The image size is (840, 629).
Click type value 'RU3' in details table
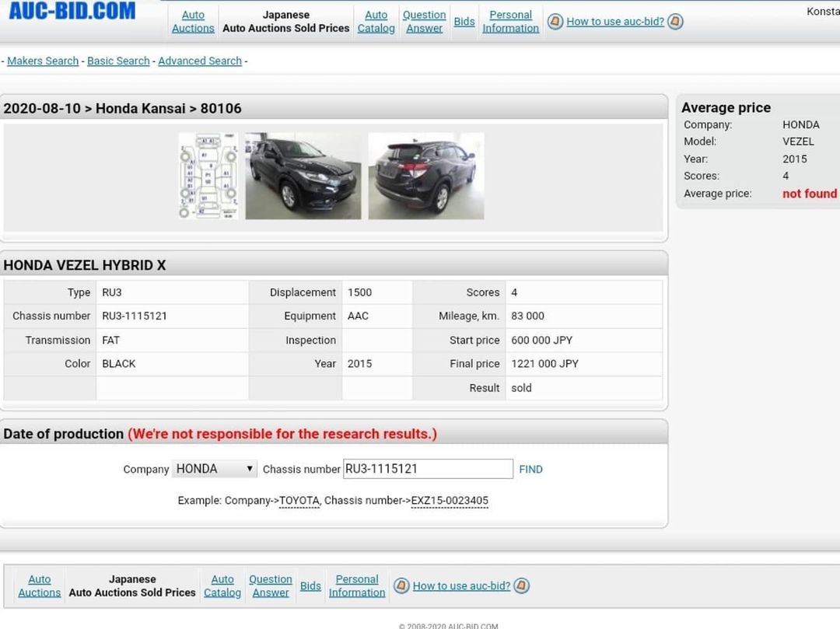(112, 292)
